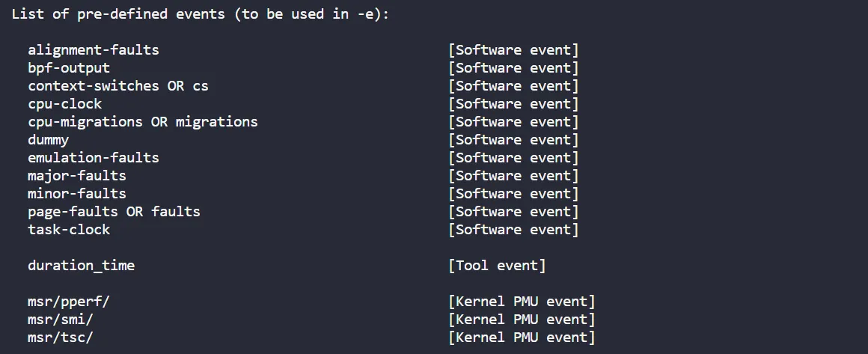Click the [Software event] label beside task-clock
The image size is (868, 354).
point(513,230)
